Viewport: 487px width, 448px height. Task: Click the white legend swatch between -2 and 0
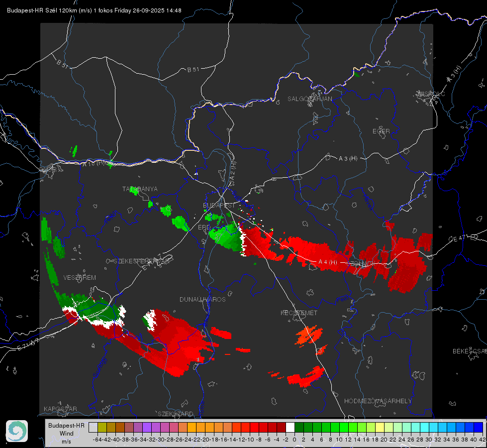tap(290, 427)
